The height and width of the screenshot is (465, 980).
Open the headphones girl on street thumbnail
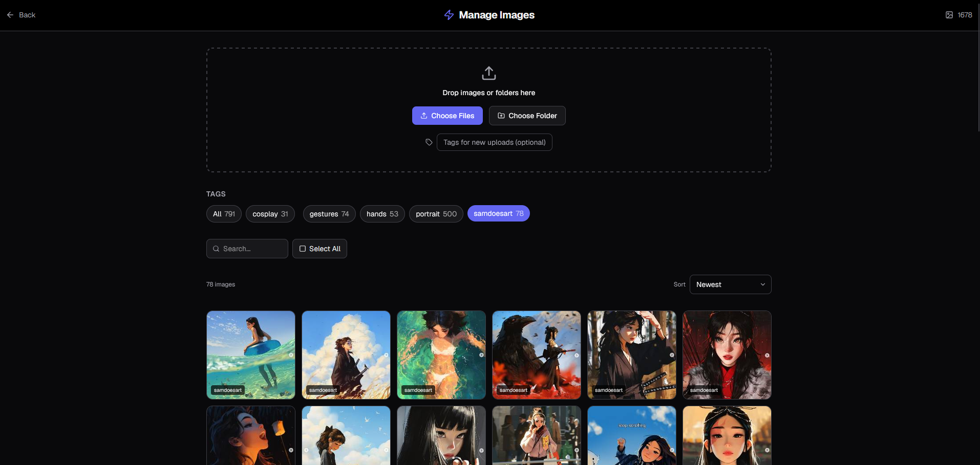click(537, 435)
